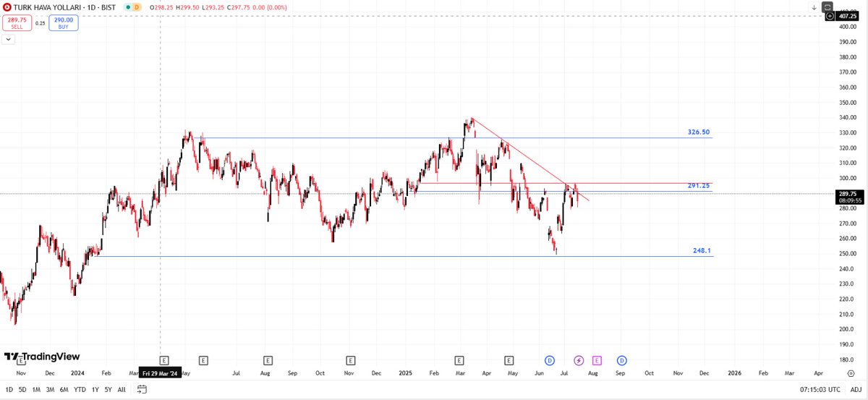Open the earnings marker above Mar 2025

459,359
